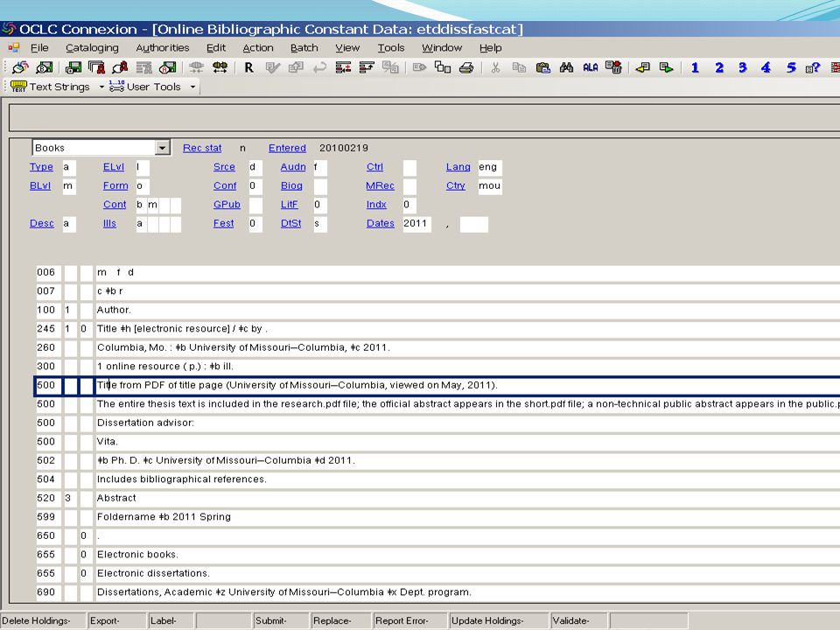
Task: Click the Delete Record trash icon
Action: (613, 67)
